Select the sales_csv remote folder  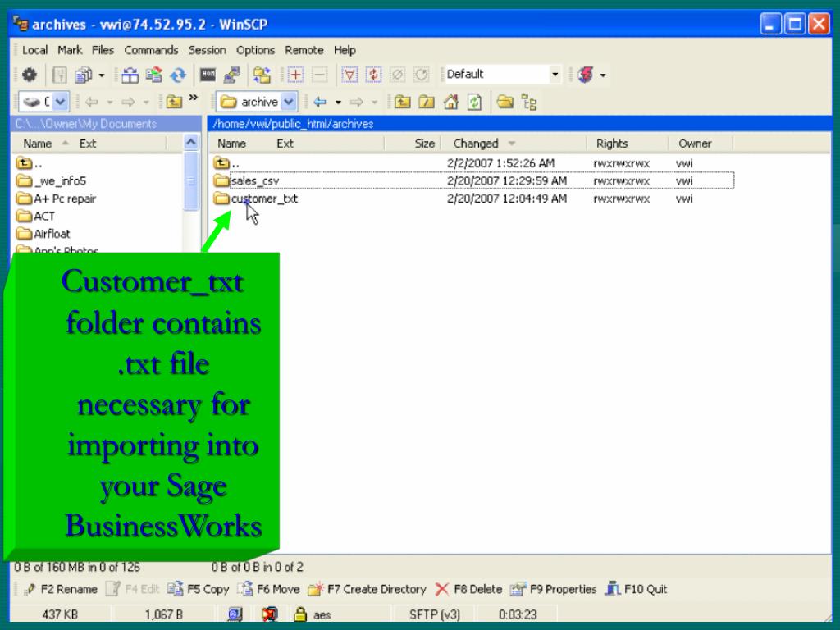point(255,181)
